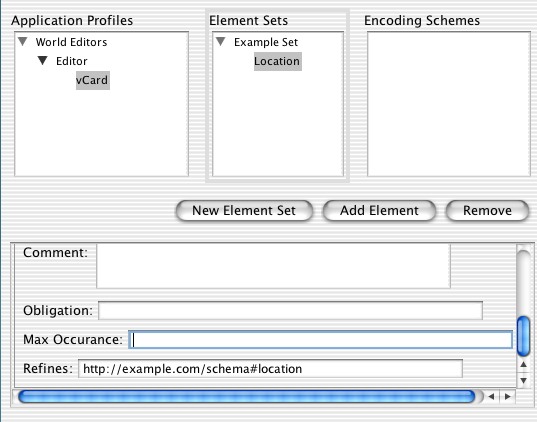
Task: Select the Editor tree item
Action: [72, 61]
